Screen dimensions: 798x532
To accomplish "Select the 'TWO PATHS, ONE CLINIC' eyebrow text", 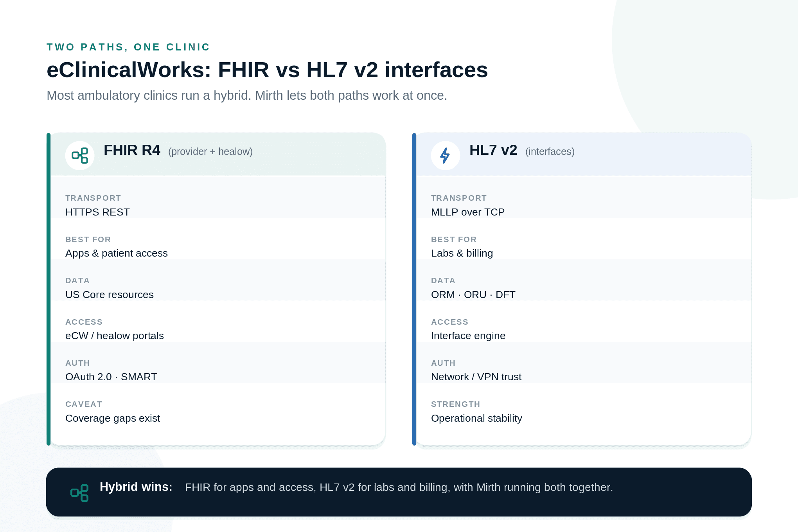I will 128,47.
